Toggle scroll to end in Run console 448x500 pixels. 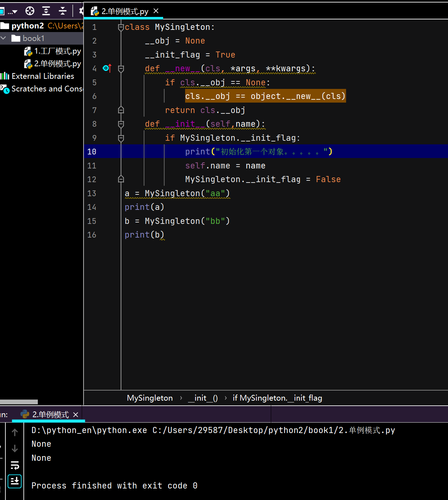click(15, 481)
